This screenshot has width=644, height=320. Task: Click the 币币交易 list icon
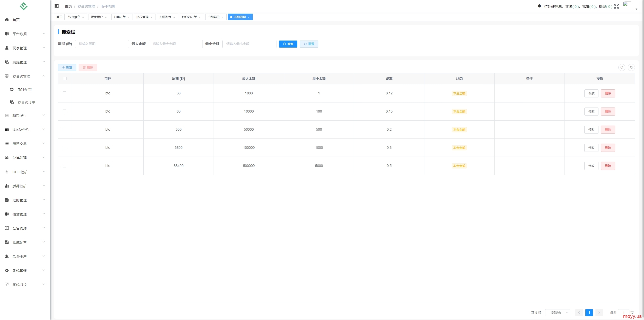(x=7, y=144)
